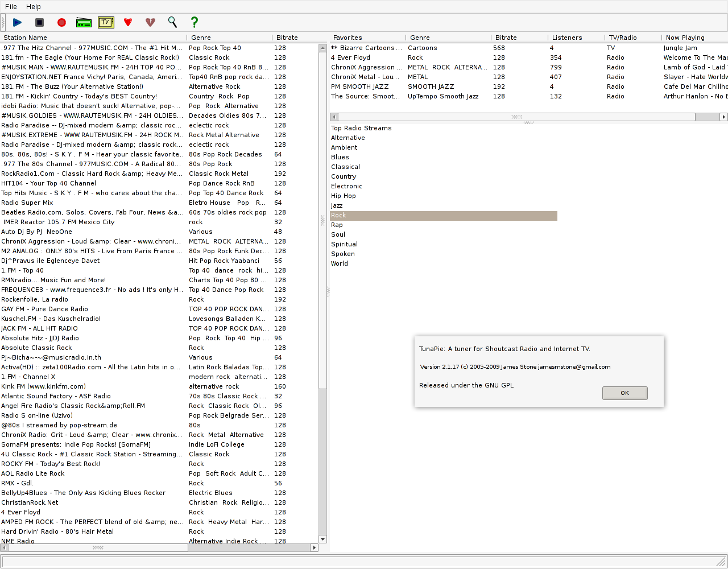728x569 pixels.
Task: Select the Hip Hop genre
Action: [444, 196]
